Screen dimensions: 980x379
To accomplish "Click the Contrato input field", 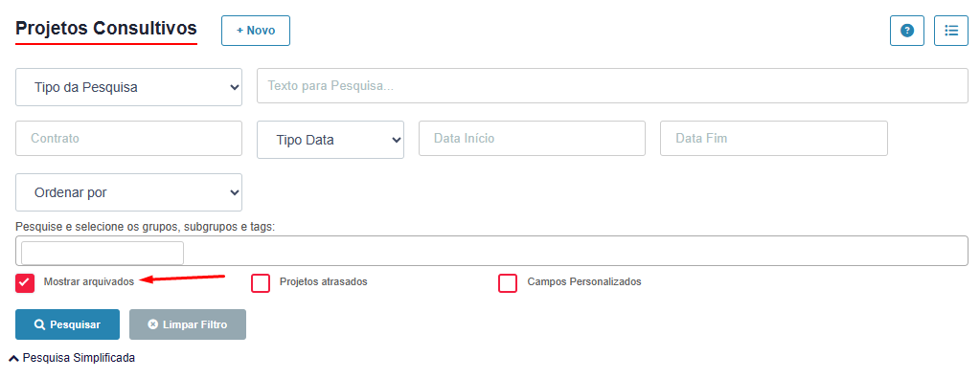I will pos(128,138).
